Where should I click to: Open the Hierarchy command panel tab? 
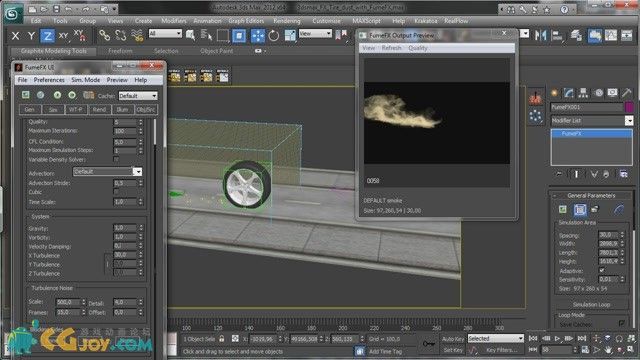coord(583,93)
